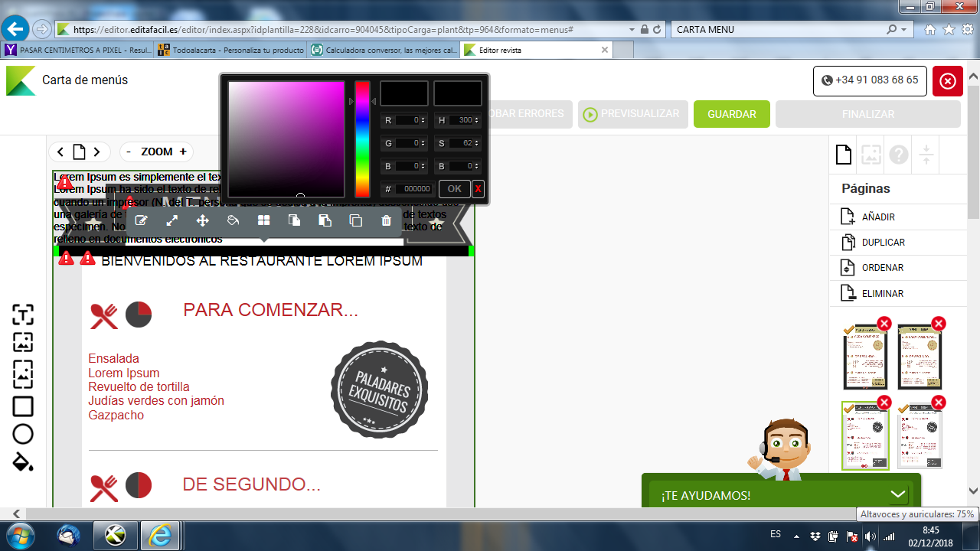Click the edit text pencil icon
The width and height of the screenshot is (980, 551).
coord(141,220)
